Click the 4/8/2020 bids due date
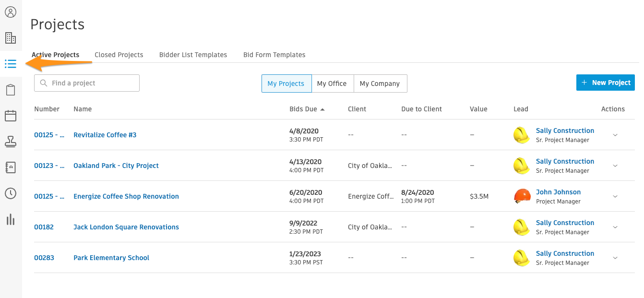The width and height of the screenshot is (644, 298). pos(304,131)
